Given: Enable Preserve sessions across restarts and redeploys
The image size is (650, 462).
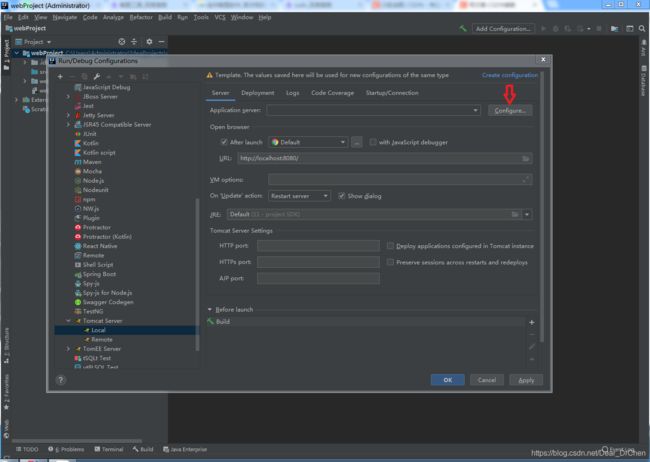Looking at the screenshot, I should [390, 262].
